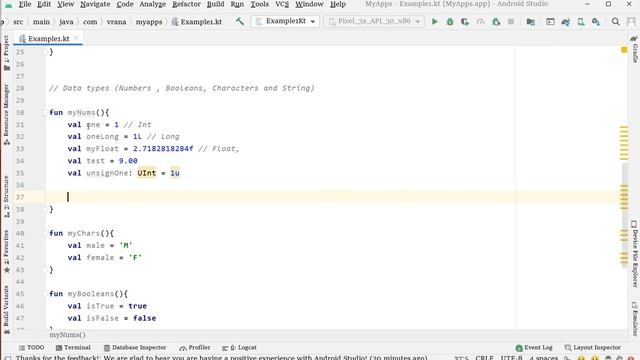Open Pixel_3a_API_30_x86 device dropdown
The width and height of the screenshot is (640, 360).
(x=374, y=21)
